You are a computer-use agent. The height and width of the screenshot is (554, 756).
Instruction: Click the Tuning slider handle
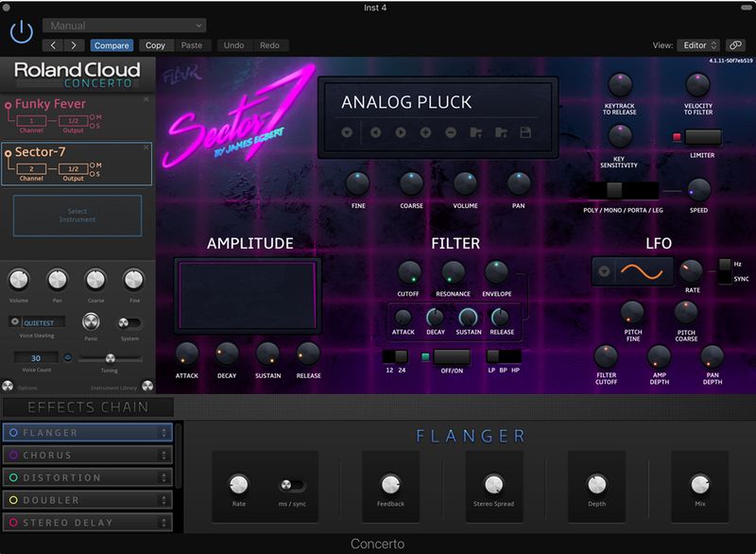pos(110,357)
